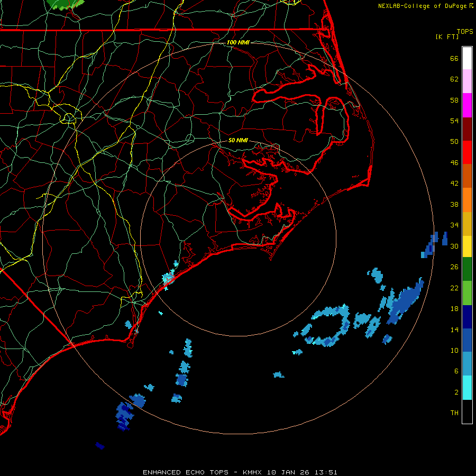Click the small navy echo above the caption
The height and width of the screenshot is (476, 476).
[100, 446]
